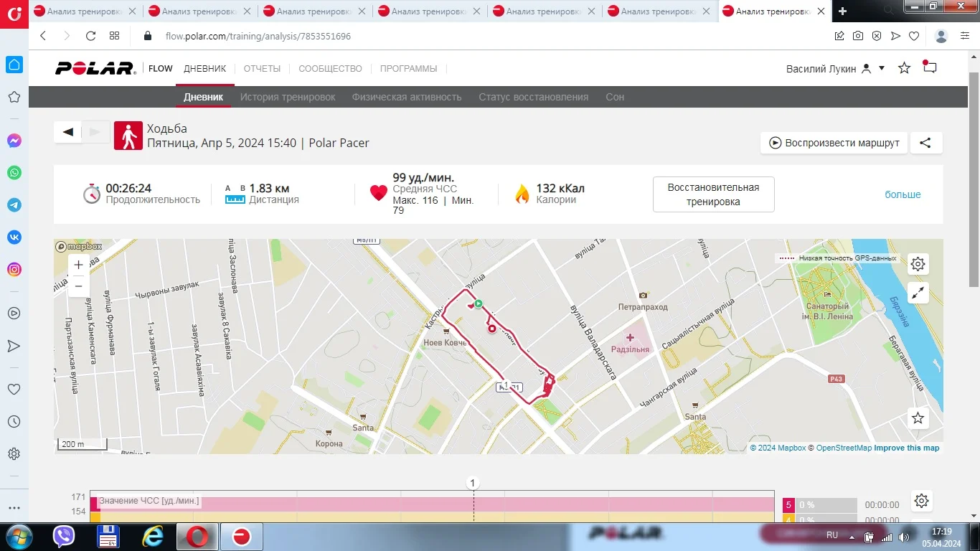Click lap marker 1 above the chart
This screenshot has height=551, width=980.
pyautogui.click(x=473, y=483)
